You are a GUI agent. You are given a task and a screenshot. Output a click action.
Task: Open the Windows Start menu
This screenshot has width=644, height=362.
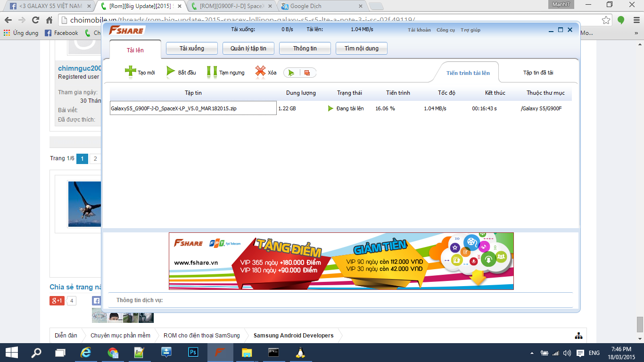[11, 353]
